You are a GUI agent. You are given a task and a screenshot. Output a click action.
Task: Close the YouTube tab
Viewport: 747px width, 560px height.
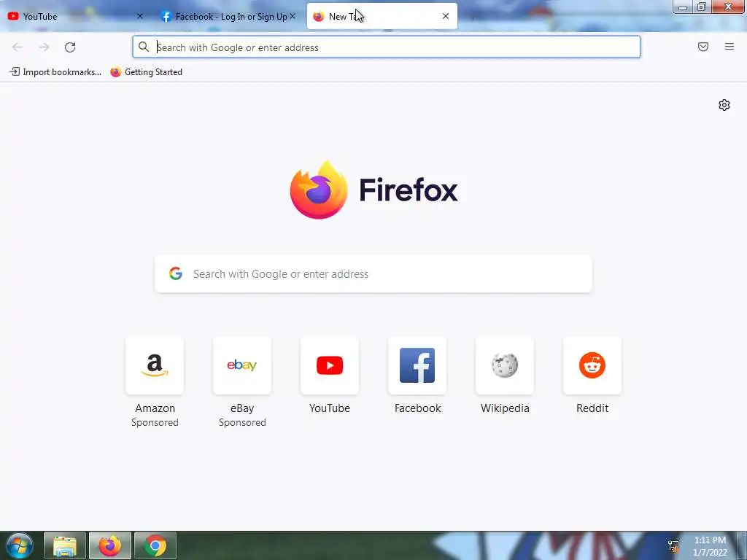pyautogui.click(x=139, y=16)
